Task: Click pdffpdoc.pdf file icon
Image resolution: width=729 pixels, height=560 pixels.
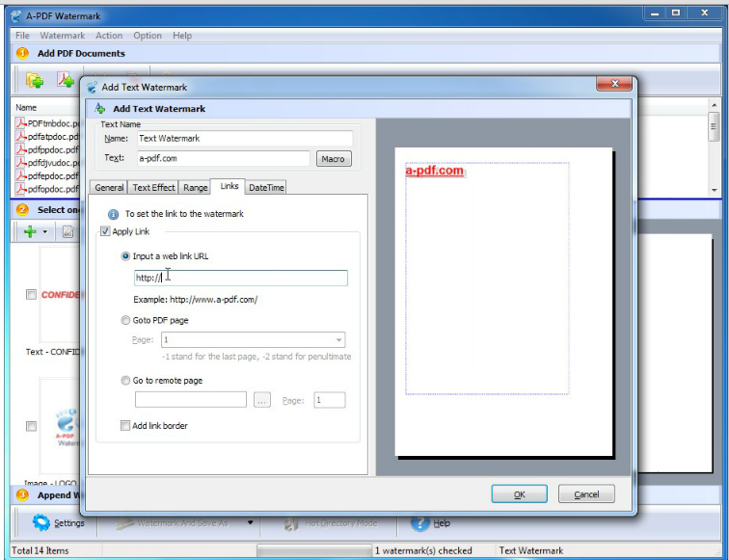Action: [20, 149]
